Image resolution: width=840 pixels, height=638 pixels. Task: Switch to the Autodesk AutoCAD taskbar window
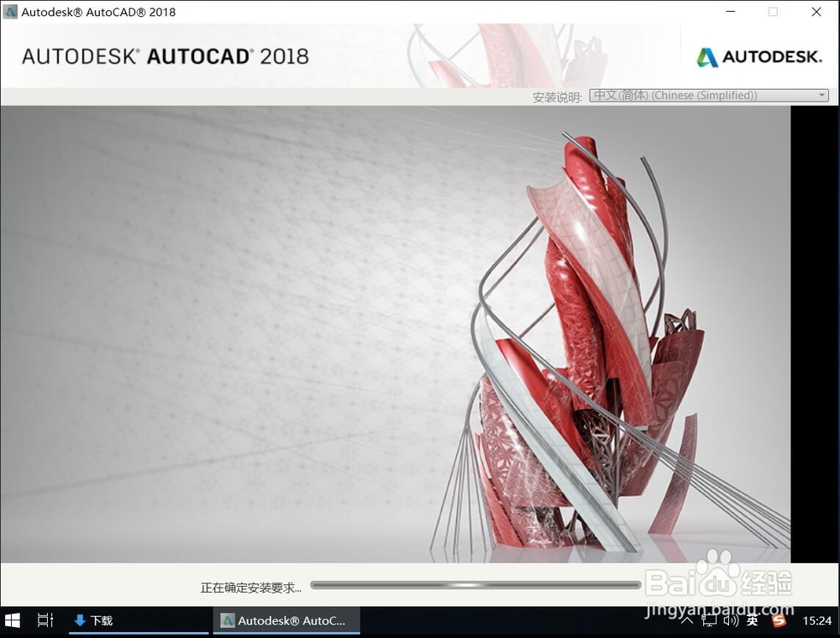pos(286,620)
